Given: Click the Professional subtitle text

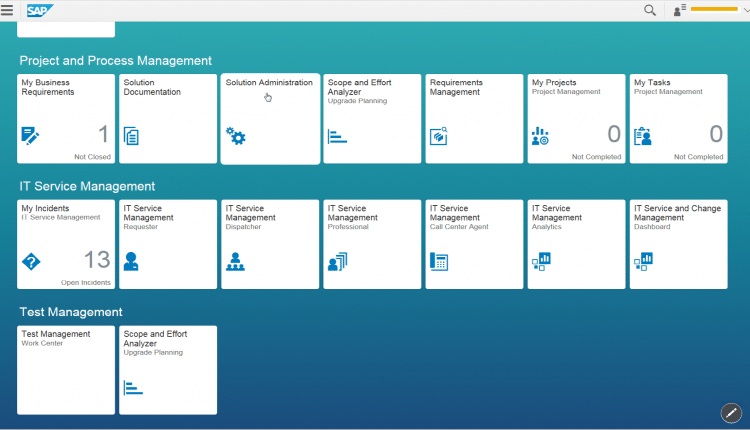Looking at the screenshot, I should [348, 227].
